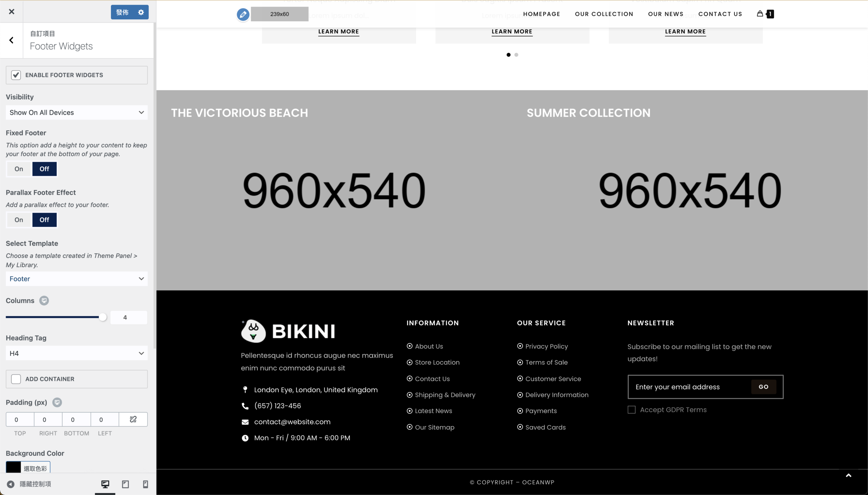
Task: Click the pencil edit shortcut icon
Action: 243,14
